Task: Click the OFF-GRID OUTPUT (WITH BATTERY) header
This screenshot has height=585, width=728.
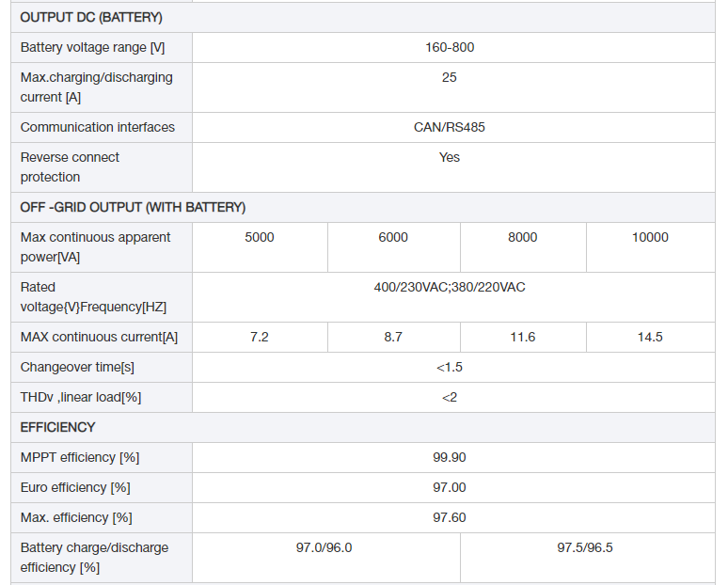Action: [133, 207]
